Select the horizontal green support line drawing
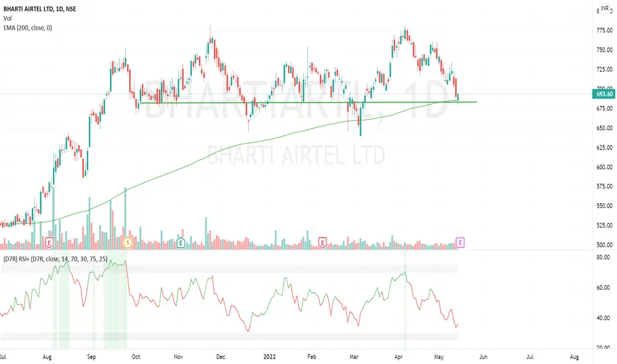Viewport: 617px width, 364px height. tap(308, 103)
